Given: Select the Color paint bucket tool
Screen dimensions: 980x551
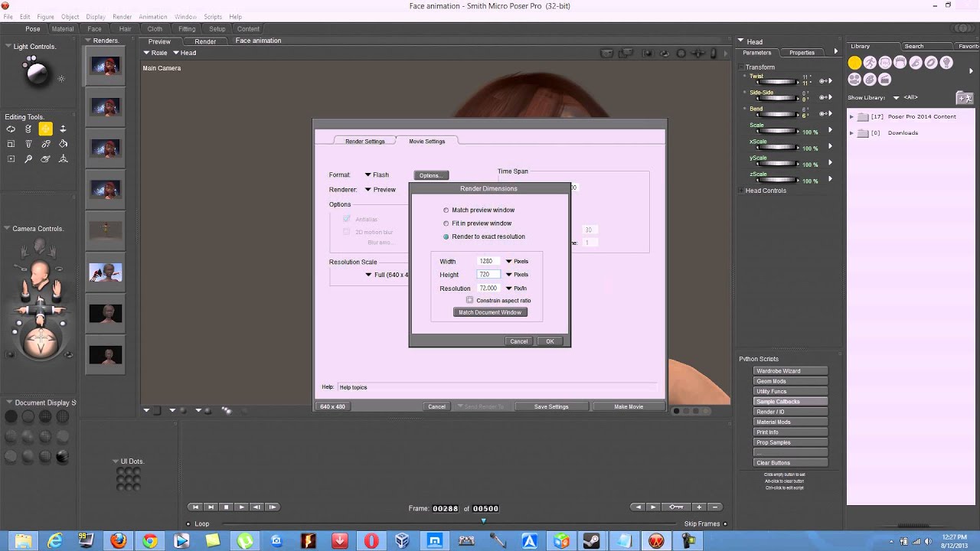Looking at the screenshot, I should coord(64,144).
